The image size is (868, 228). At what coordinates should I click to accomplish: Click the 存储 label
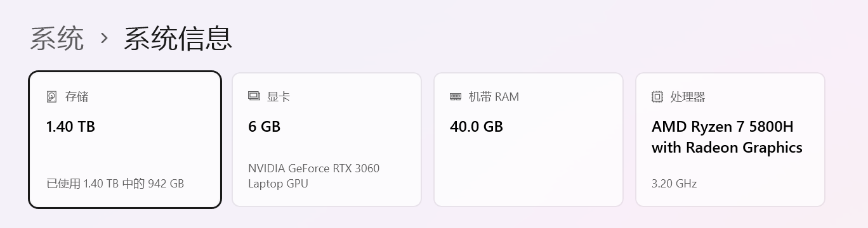pyautogui.click(x=77, y=97)
